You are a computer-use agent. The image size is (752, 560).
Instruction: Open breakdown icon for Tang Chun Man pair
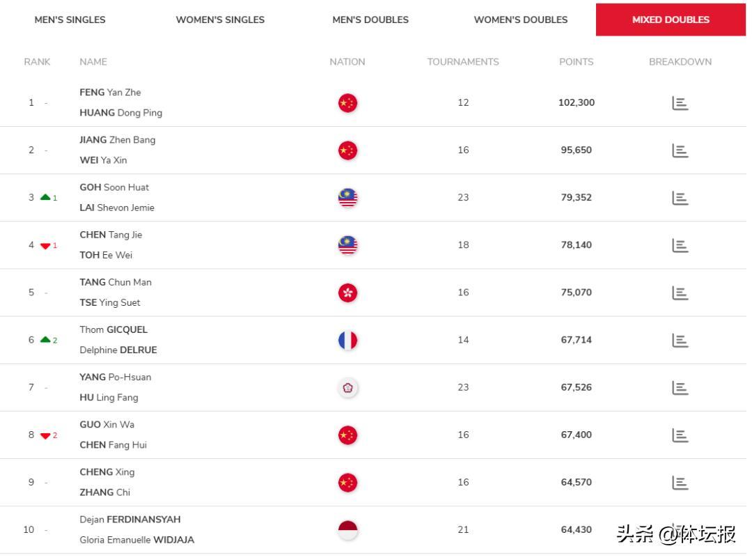(x=680, y=293)
